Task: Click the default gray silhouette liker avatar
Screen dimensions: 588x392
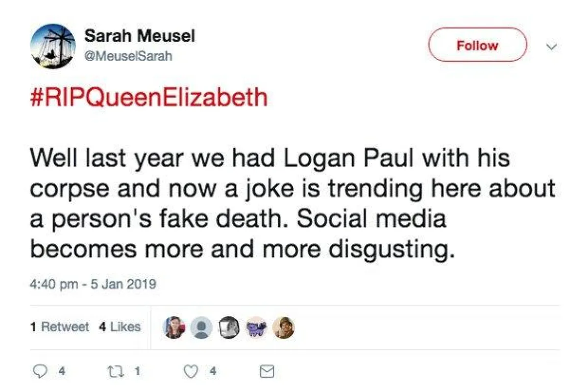Action: (x=201, y=327)
